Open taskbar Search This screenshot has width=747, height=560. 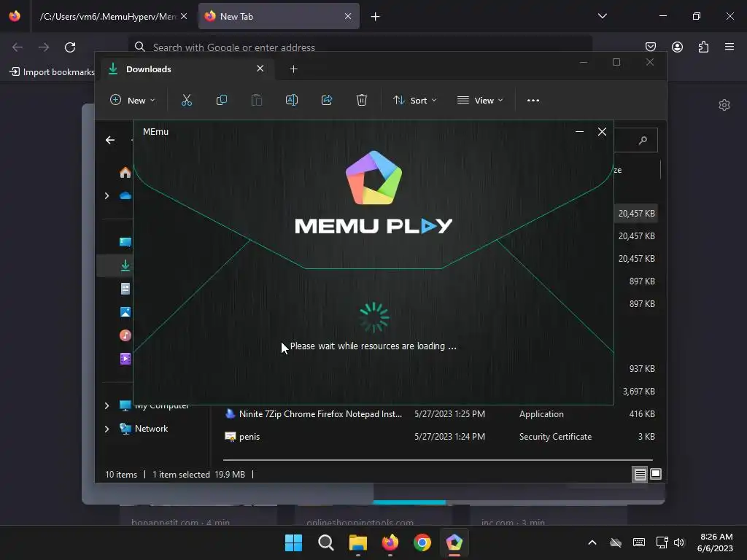(x=326, y=542)
